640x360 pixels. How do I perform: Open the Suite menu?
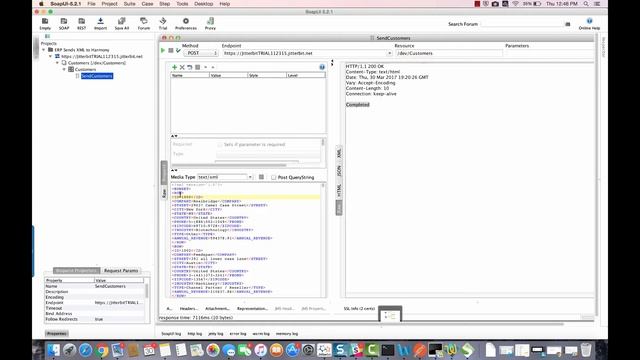click(129, 4)
